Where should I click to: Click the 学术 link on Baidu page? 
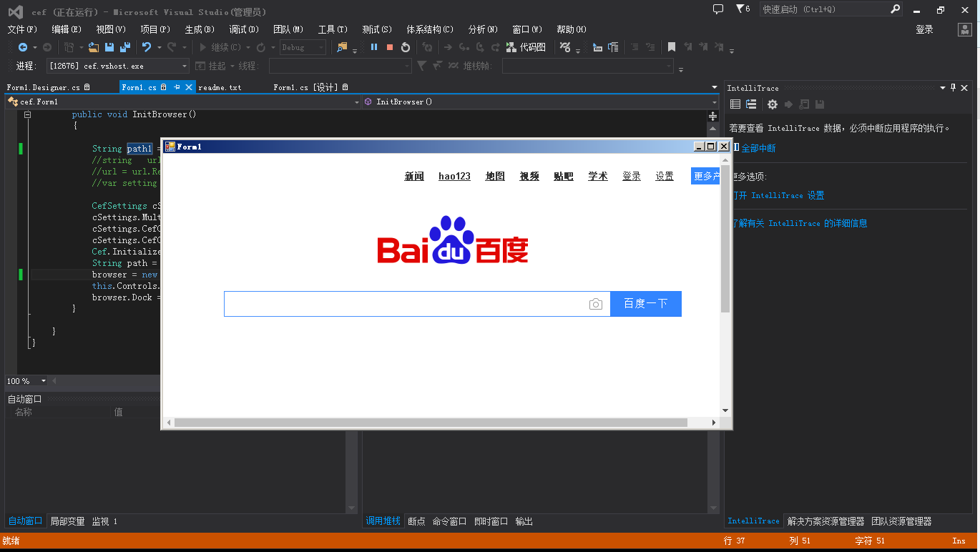click(x=598, y=176)
